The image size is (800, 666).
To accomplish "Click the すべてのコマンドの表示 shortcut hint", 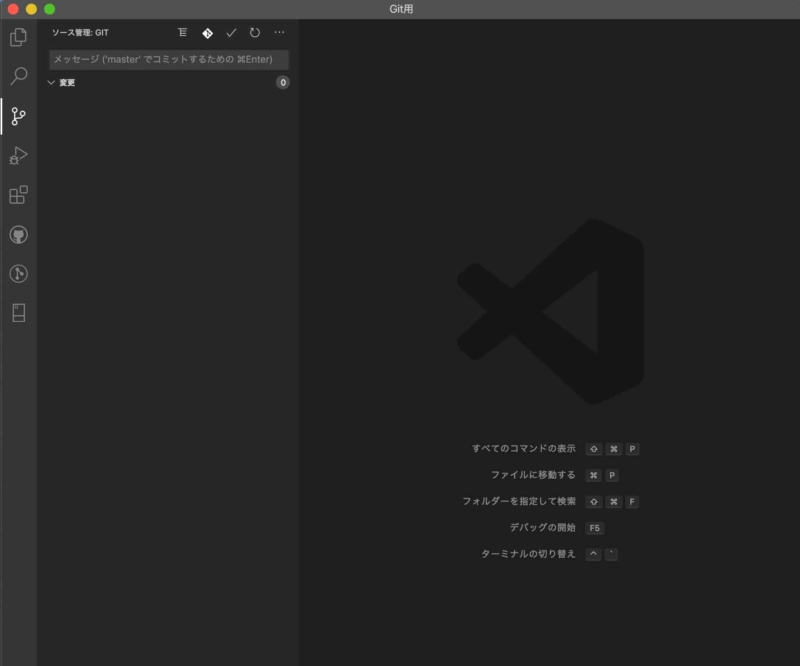I will [x=523, y=449].
